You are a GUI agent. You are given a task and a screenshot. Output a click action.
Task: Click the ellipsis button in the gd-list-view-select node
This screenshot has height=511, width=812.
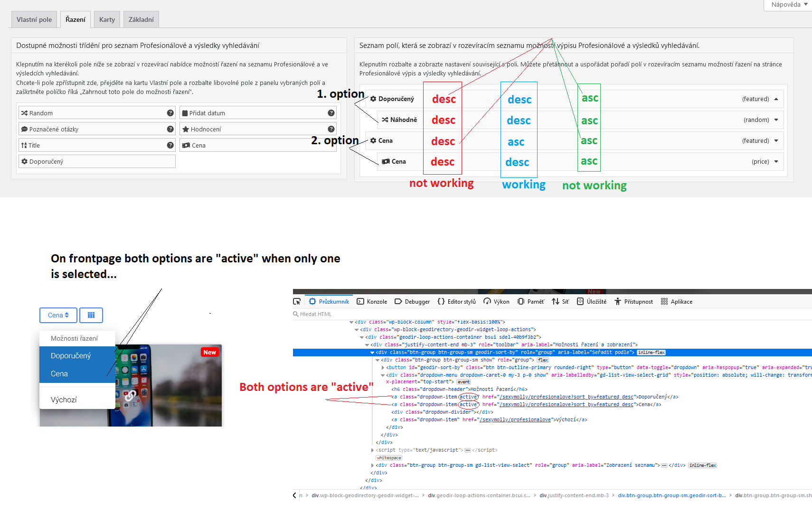click(x=664, y=465)
